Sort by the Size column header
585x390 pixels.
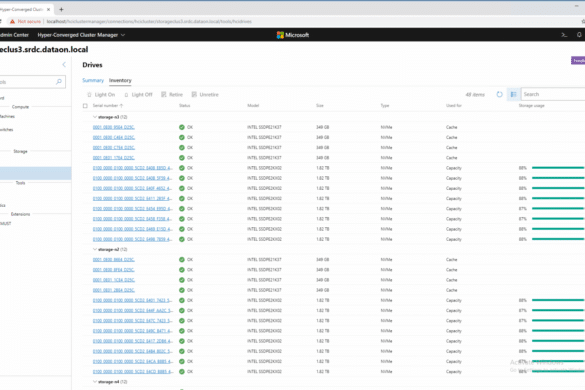click(x=320, y=106)
